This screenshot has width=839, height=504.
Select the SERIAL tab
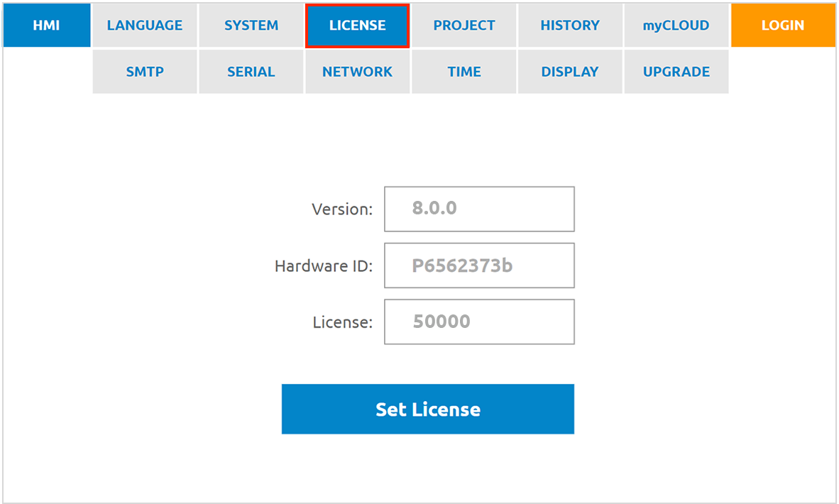click(x=251, y=72)
